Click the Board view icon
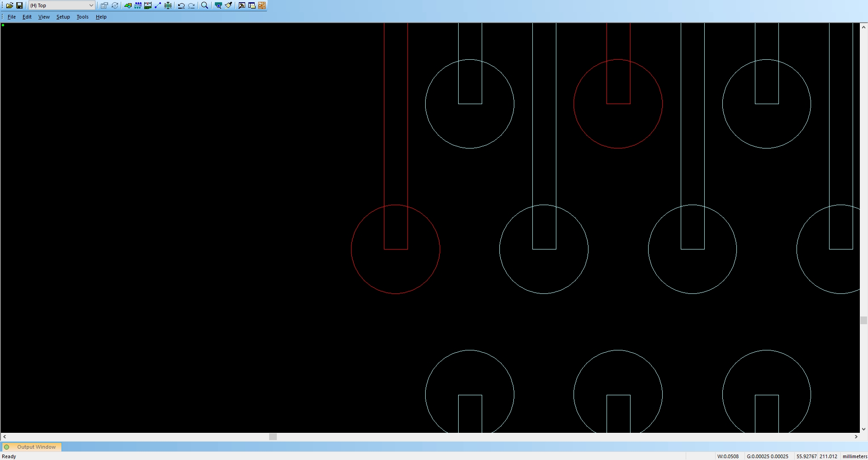The image size is (868, 460). point(218,5)
